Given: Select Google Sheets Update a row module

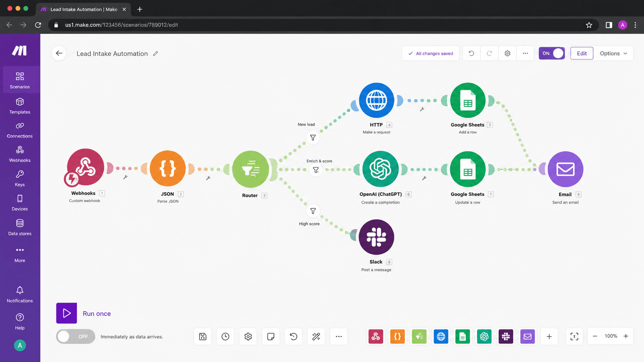Looking at the screenshot, I should (468, 169).
